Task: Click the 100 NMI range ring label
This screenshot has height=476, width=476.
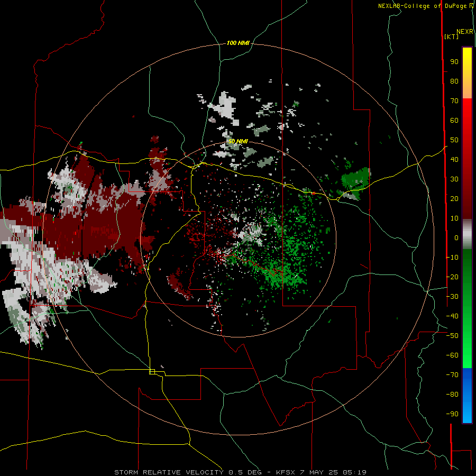Action: click(x=238, y=43)
